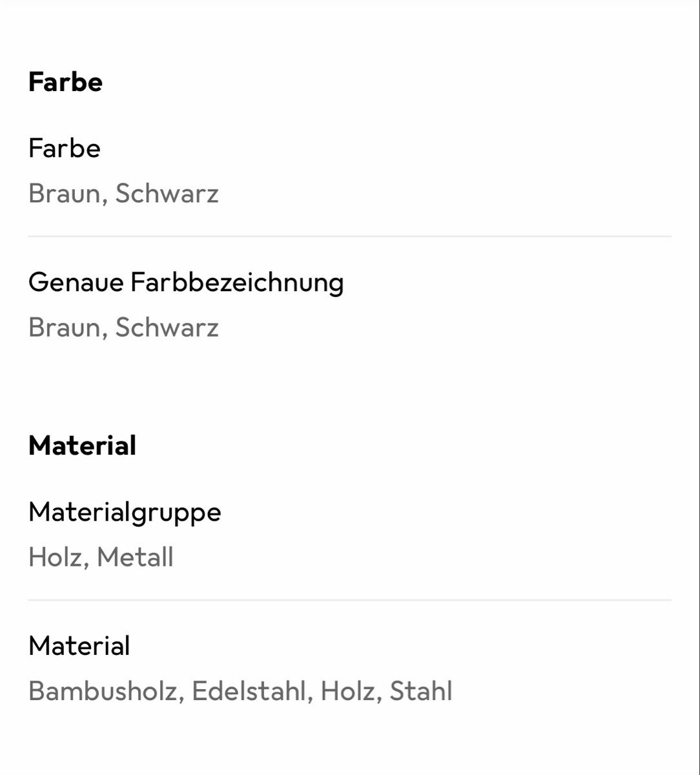
Task: Click the bold Material section heading
Action: point(82,446)
